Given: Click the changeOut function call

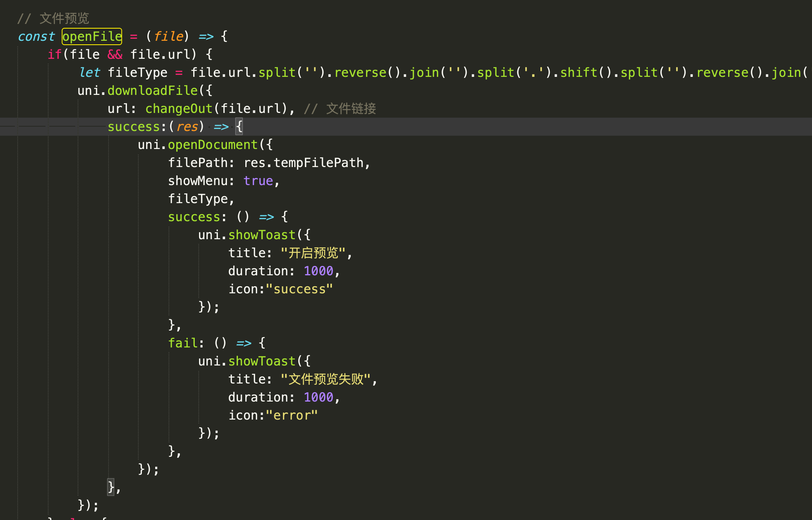Looking at the screenshot, I should 179,109.
